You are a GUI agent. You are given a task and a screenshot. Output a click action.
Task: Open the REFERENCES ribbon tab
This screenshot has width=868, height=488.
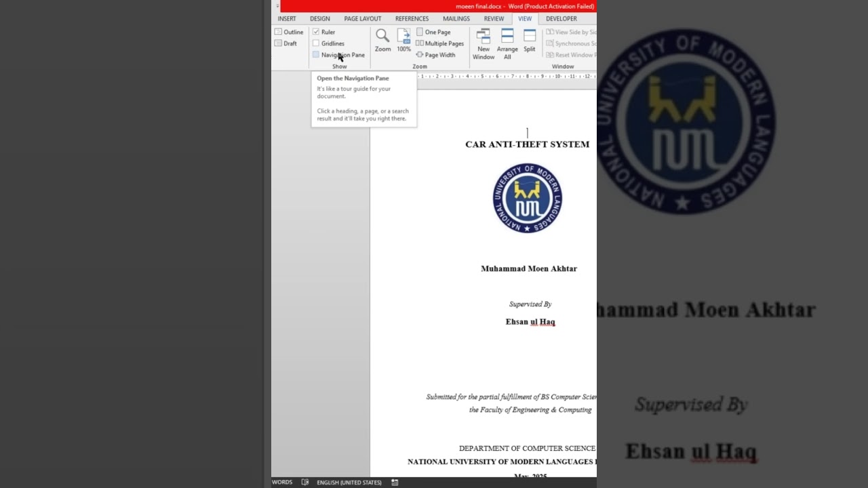coord(412,19)
